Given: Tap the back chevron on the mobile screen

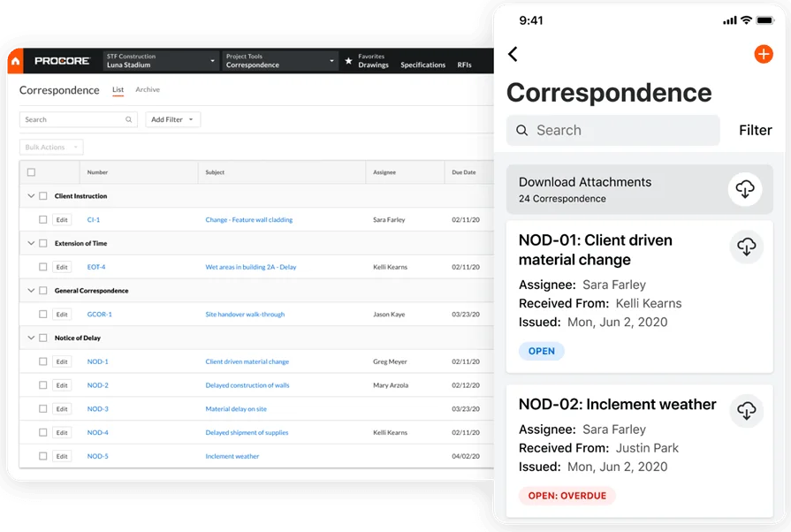Looking at the screenshot, I should point(513,54).
